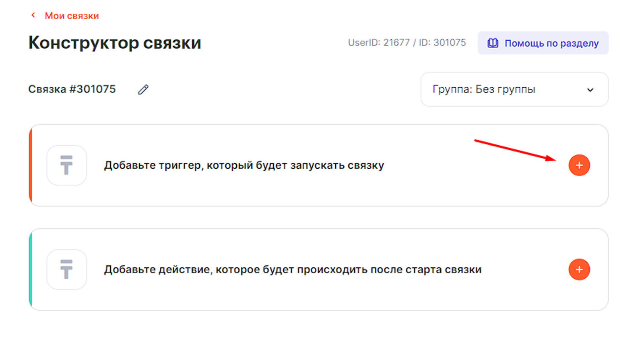
Task: Expand the group selector using its chevron arrow
Action: (x=590, y=90)
